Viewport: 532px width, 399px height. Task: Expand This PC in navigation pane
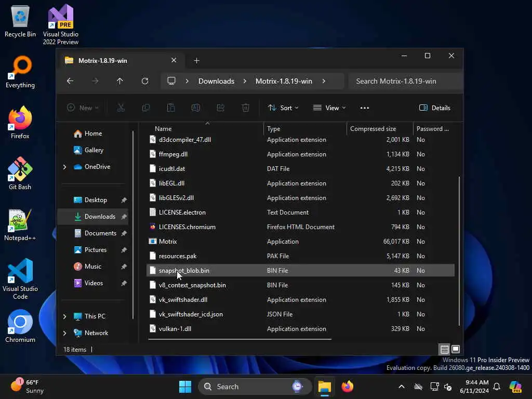pos(65,316)
